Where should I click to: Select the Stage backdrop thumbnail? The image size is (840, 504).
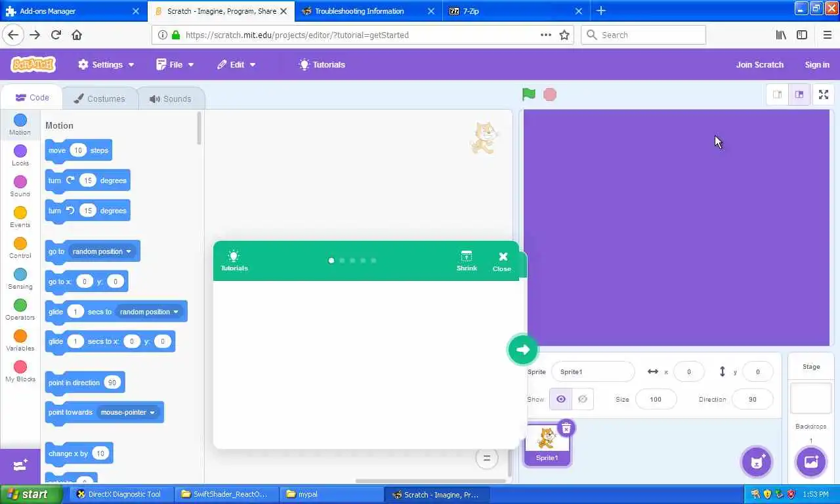click(811, 399)
